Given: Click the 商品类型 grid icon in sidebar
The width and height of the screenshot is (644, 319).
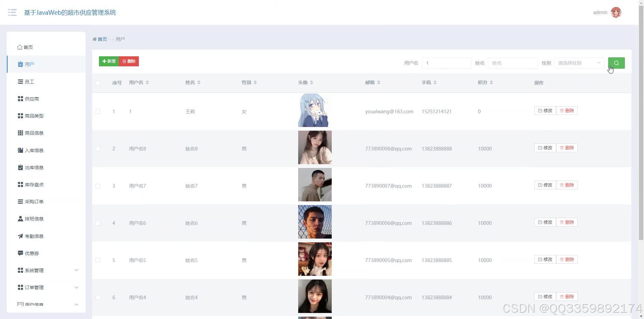Looking at the screenshot, I should (x=20, y=116).
